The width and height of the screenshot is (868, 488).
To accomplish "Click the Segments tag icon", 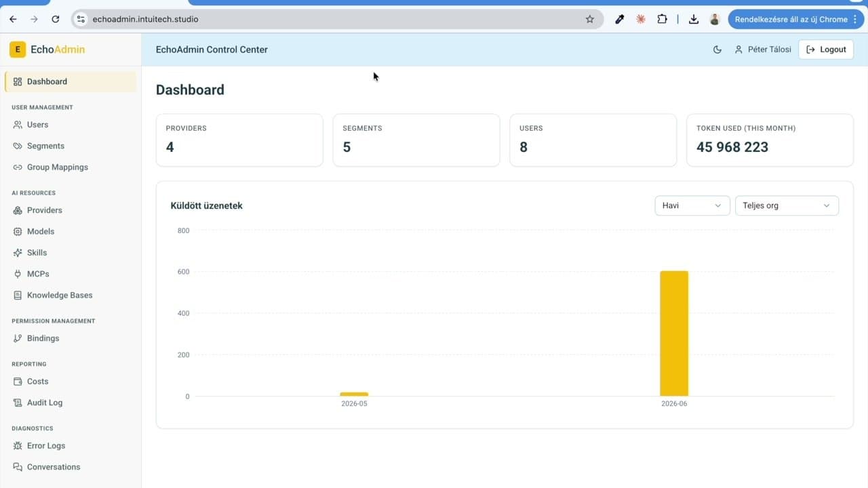I will point(18,146).
